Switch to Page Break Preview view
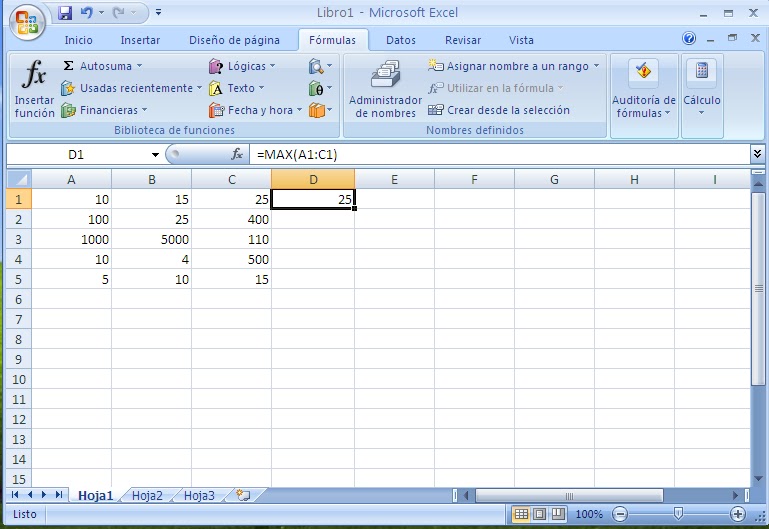The image size is (769, 529). pyautogui.click(x=558, y=514)
